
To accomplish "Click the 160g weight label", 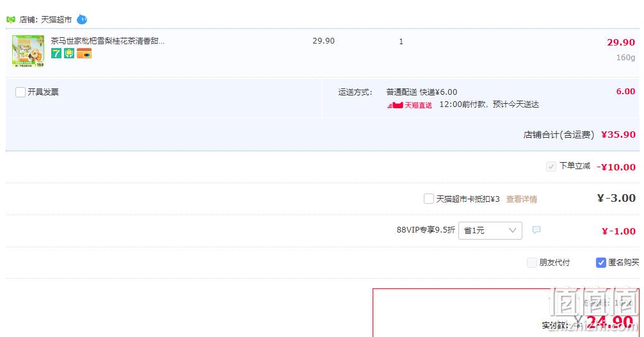I will tap(625, 58).
